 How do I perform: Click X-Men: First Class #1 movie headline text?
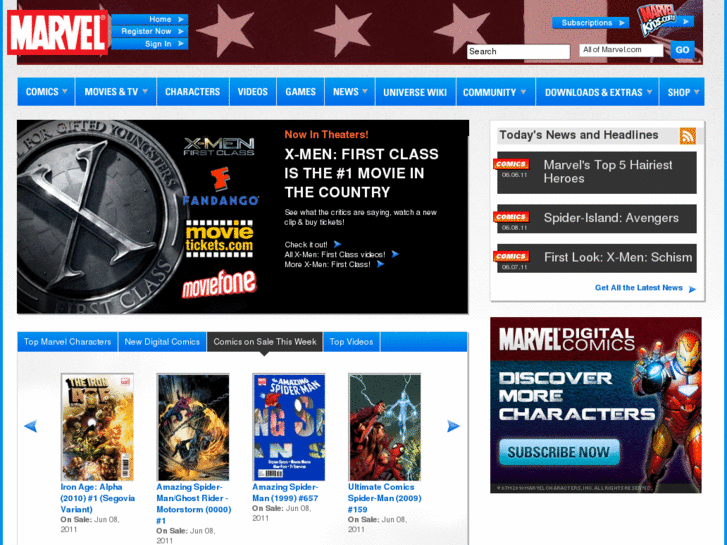point(361,173)
